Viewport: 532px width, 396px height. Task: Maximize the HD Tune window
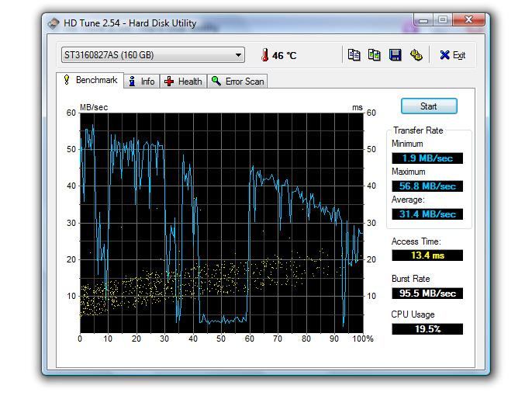point(442,20)
